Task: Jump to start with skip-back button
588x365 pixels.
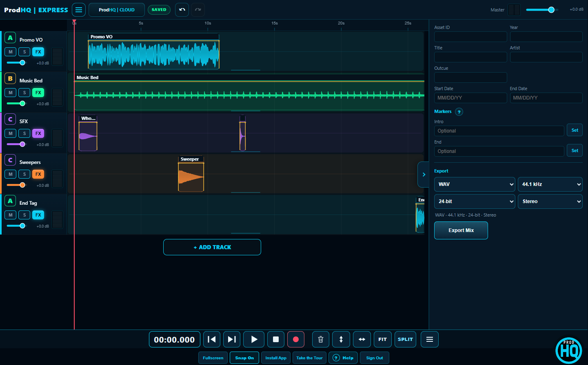Action: click(x=212, y=339)
